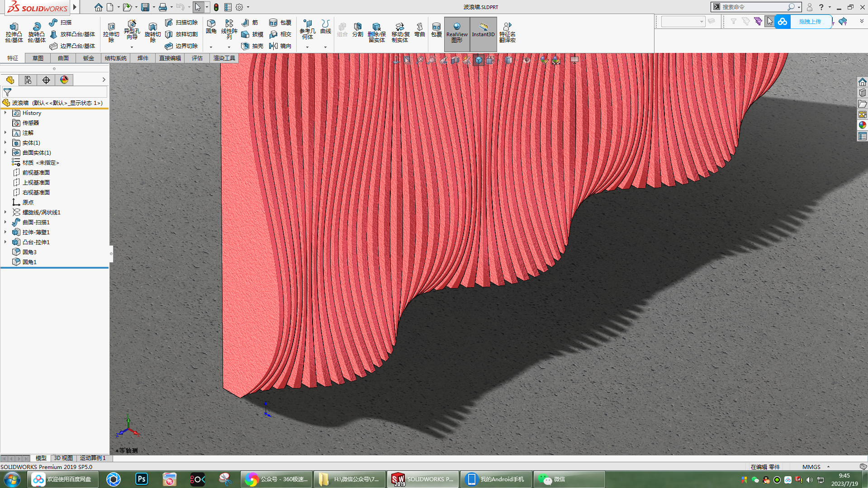Open Options gear in top toolbar
The image size is (868, 488).
[x=239, y=7]
